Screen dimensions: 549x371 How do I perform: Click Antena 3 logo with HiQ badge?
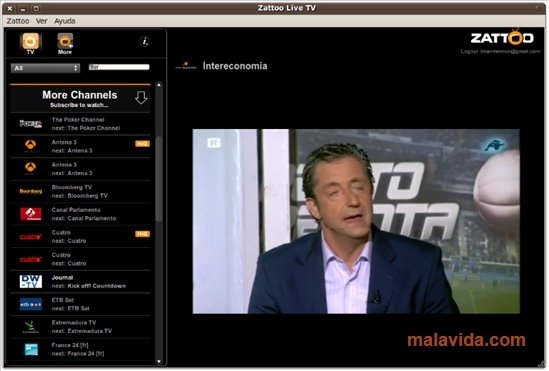coord(30,146)
